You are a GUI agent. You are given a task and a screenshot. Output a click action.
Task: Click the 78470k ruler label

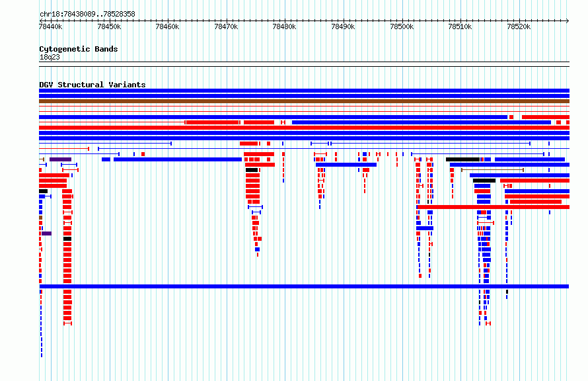[226, 26]
